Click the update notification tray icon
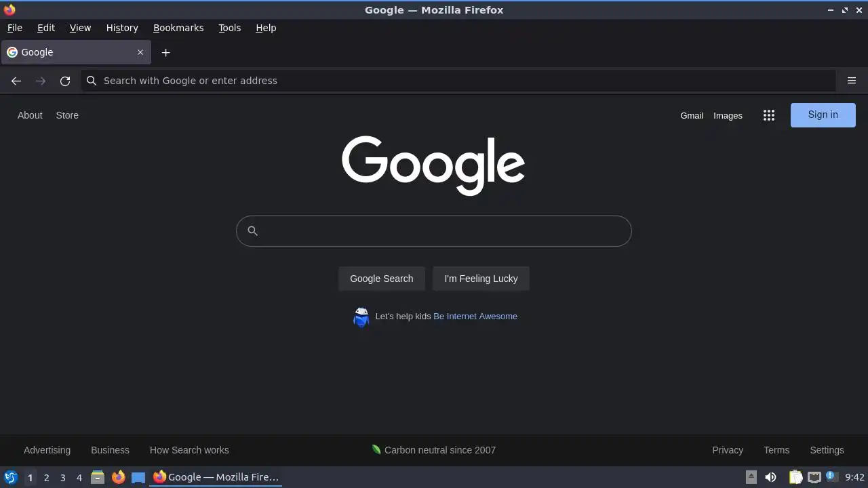This screenshot has width=868, height=488. pyautogui.click(x=832, y=476)
